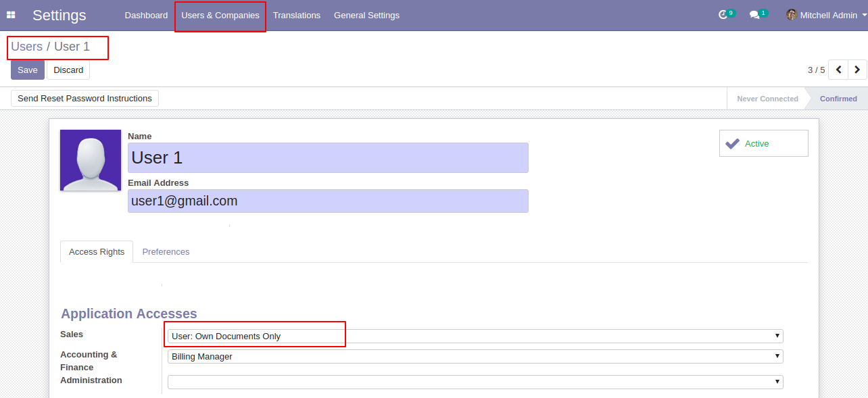Screen dimensions: 868x398
Task: Click the Mitchell Admin avatar picture
Action: click(792, 15)
